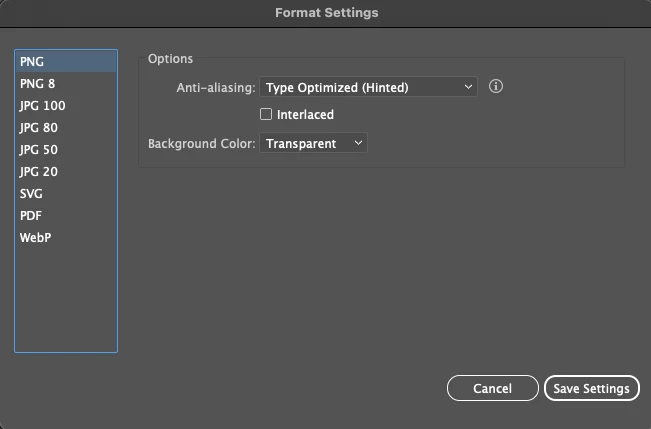651x429 pixels.
Task: Click the Save Settings button
Action: (x=591, y=388)
